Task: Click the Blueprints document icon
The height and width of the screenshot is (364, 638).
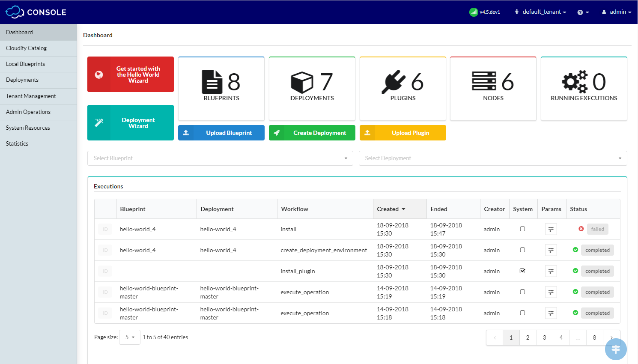Action: click(212, 81)
